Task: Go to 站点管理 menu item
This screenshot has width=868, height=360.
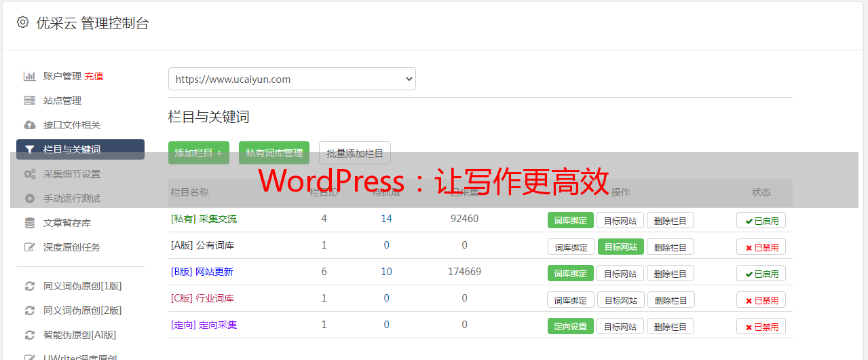Action: [62, 101]
